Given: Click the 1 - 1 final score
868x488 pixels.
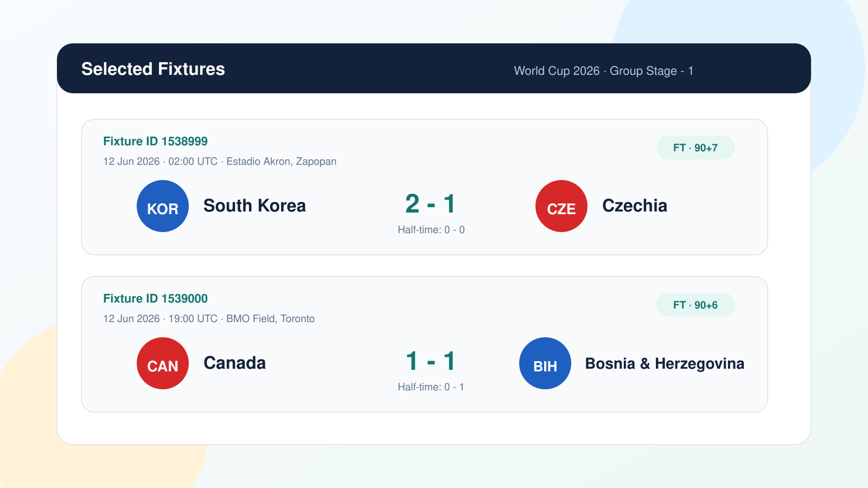Looking at the screenshot, I should point(431,362).
